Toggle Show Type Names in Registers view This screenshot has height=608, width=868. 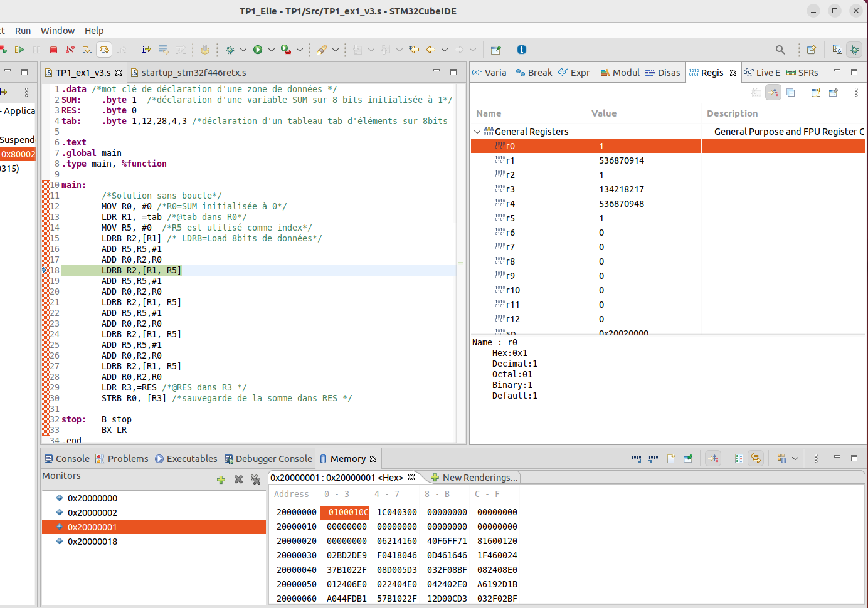756,93
